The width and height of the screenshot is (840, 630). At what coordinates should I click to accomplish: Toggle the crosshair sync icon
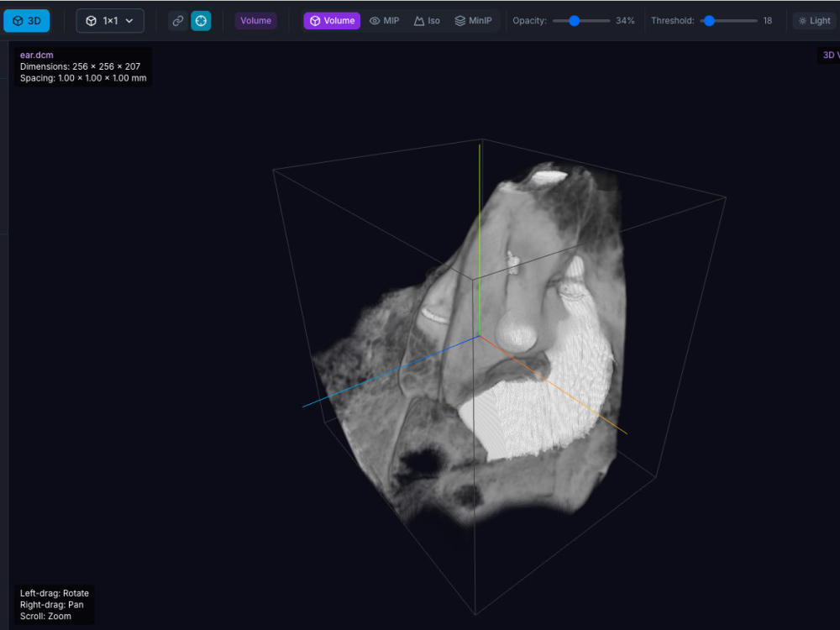[201, 21]
